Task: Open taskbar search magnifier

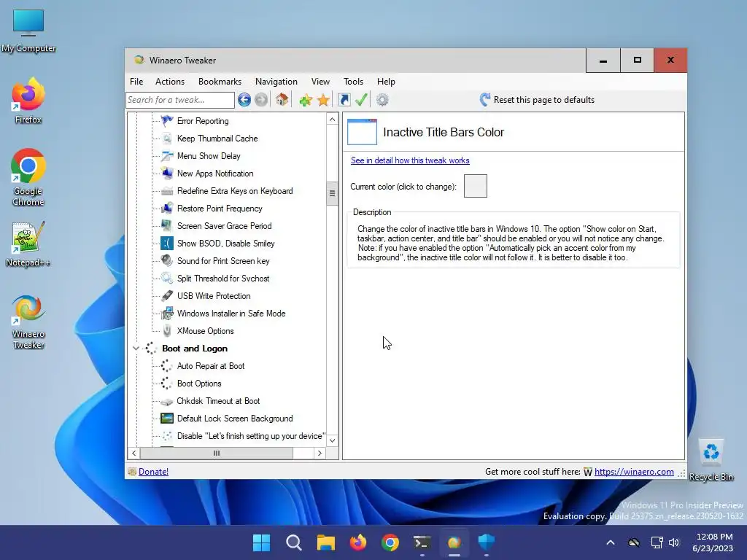Action: tap(293, 542)
